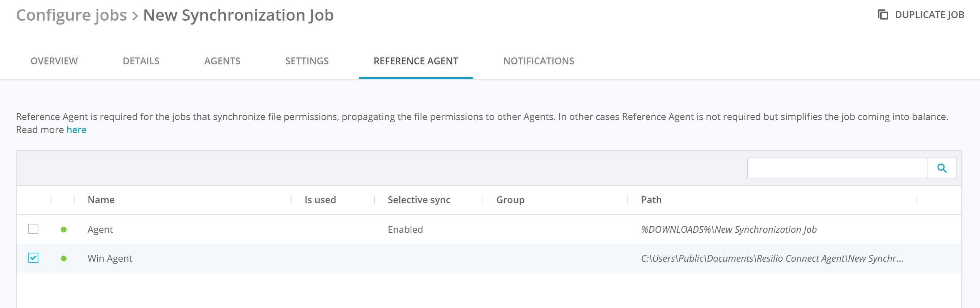Click the Is used column header

[x=320, y=200]
